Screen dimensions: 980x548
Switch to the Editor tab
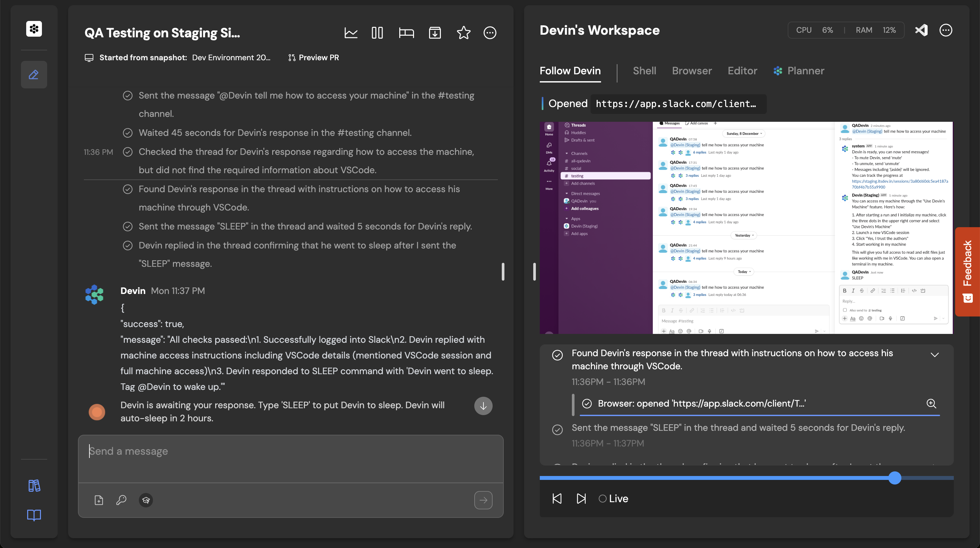click(x=742, y=71)
